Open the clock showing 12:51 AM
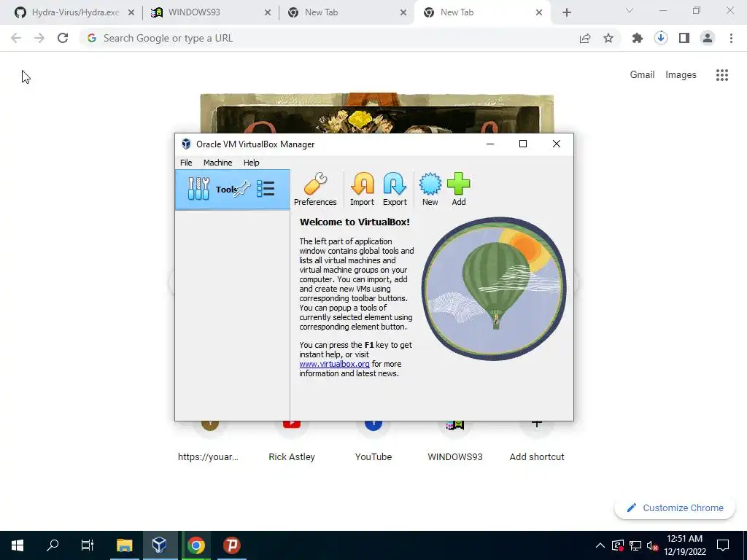This screenshot has height=560, width=747. pyautogui.click(x=684, y=545)
